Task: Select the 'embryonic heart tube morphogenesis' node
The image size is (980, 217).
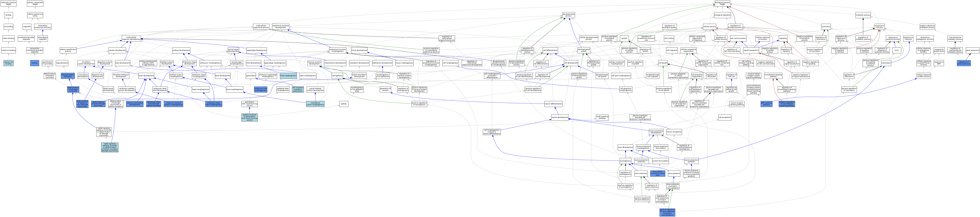Action: point(214,104)
